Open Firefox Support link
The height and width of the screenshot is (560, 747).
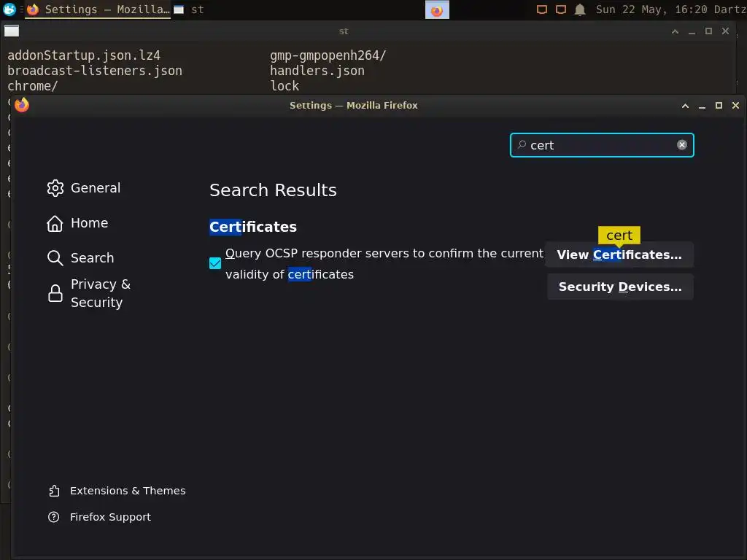pos(99,517)
